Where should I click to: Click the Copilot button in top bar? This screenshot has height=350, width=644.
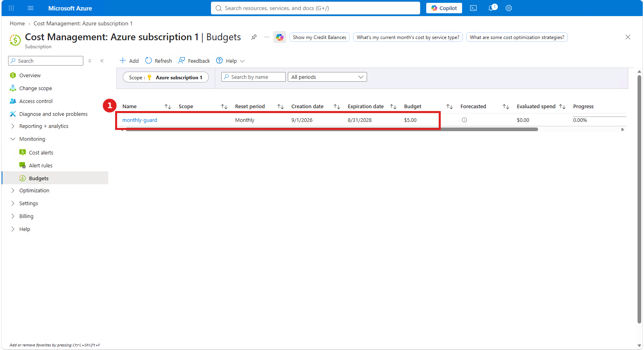(444, 8)
